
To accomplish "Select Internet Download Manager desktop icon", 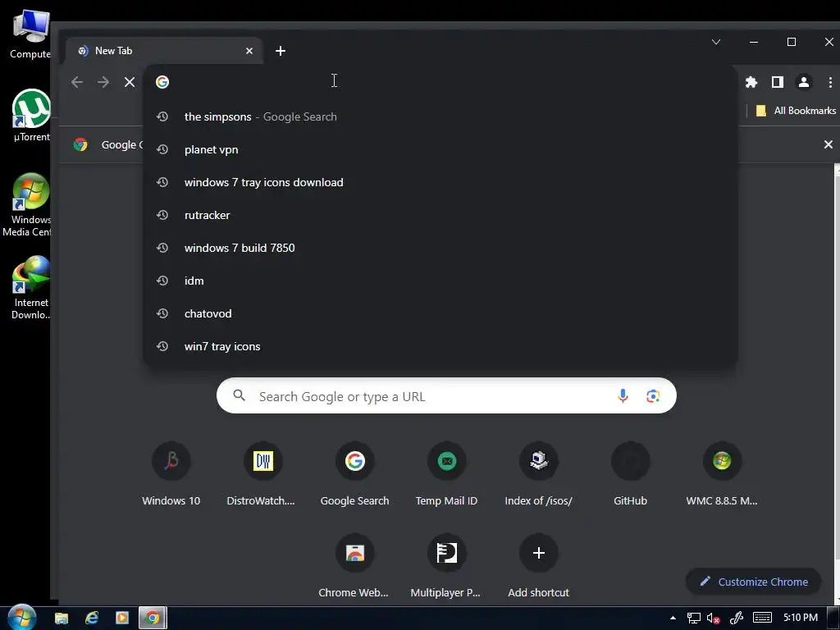I will 31,288.
